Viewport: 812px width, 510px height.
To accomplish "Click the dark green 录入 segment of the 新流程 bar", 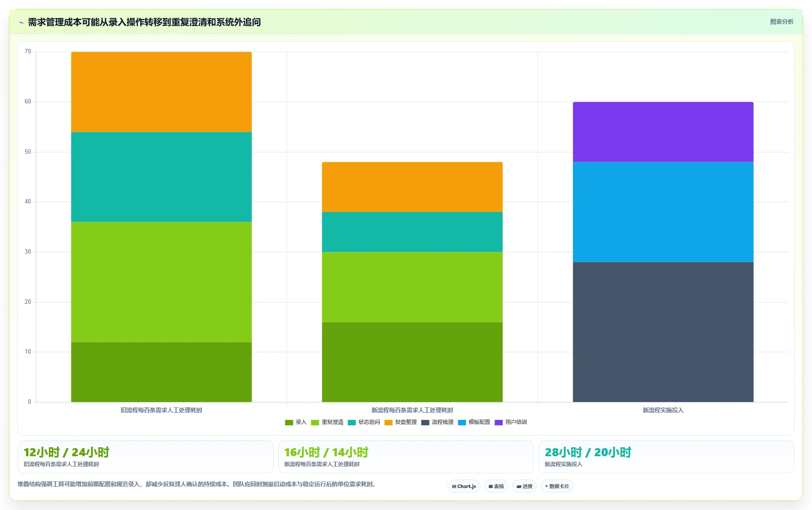I will point(412,362).
